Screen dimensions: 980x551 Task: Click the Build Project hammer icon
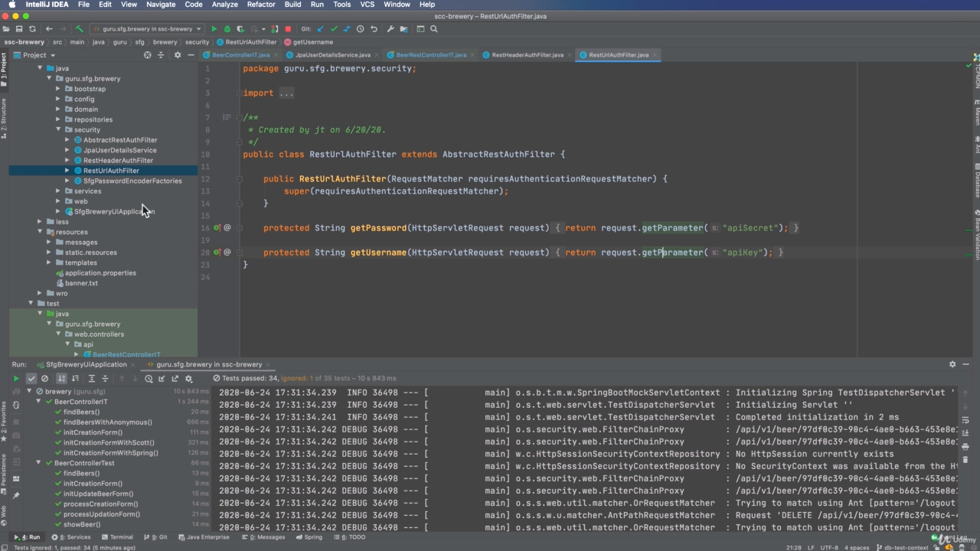(79, 29)
